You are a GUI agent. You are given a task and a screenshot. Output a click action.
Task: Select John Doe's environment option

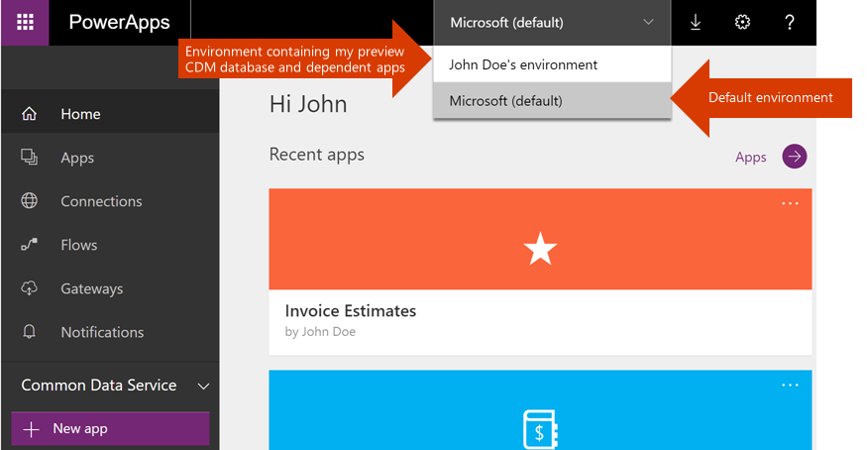pos(552,64)
